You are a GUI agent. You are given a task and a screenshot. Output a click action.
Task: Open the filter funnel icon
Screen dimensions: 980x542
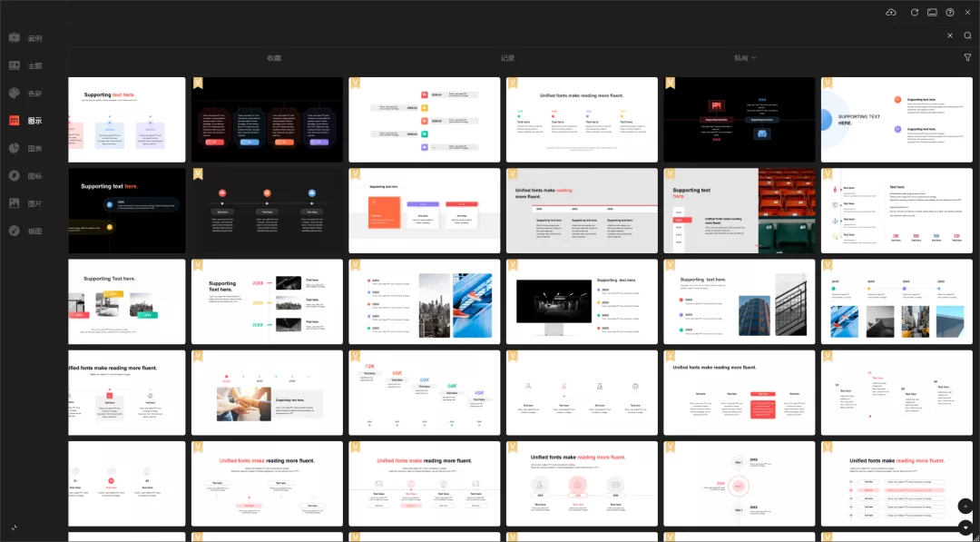click(967, 57)
